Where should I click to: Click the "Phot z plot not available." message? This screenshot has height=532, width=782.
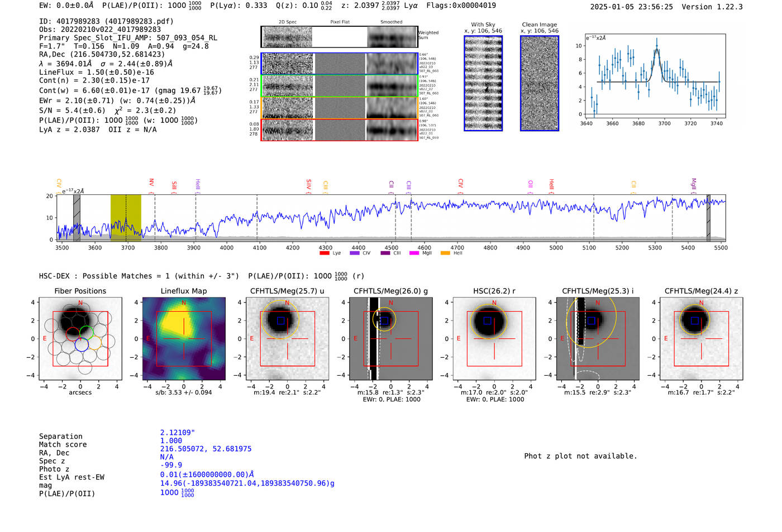pyautogui.click(x=580, y=456)
